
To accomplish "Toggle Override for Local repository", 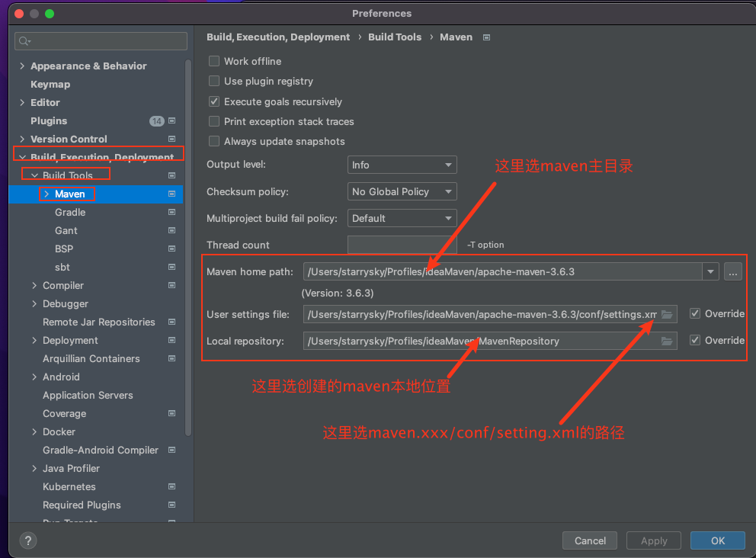I will 695,340.
